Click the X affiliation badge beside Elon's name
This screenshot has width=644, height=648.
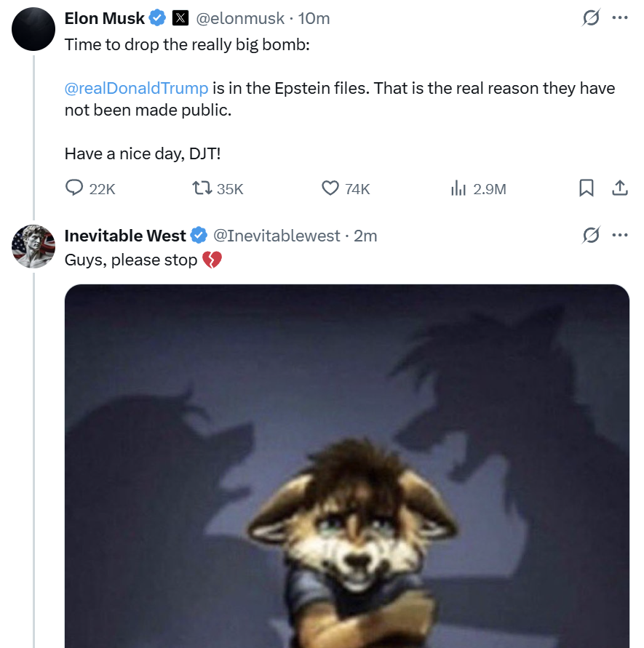(x=180, y=18)
